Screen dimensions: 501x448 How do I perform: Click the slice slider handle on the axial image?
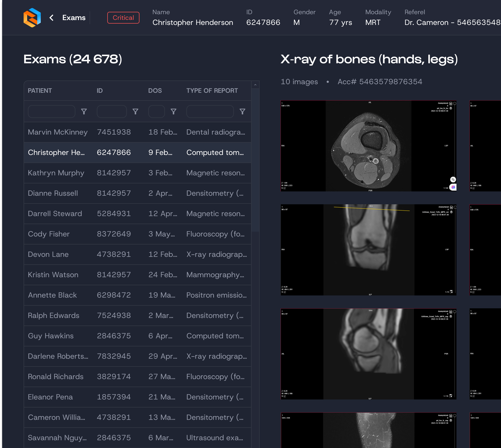[455, 103]
